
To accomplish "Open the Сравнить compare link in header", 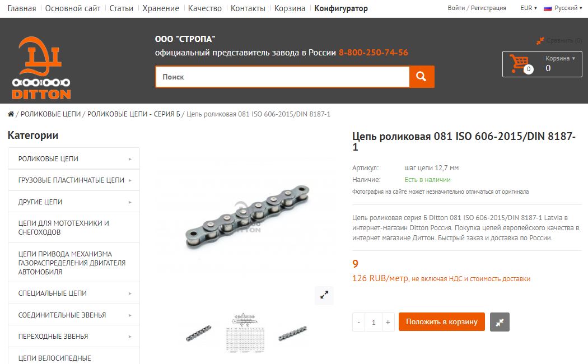I will point(559,40).
